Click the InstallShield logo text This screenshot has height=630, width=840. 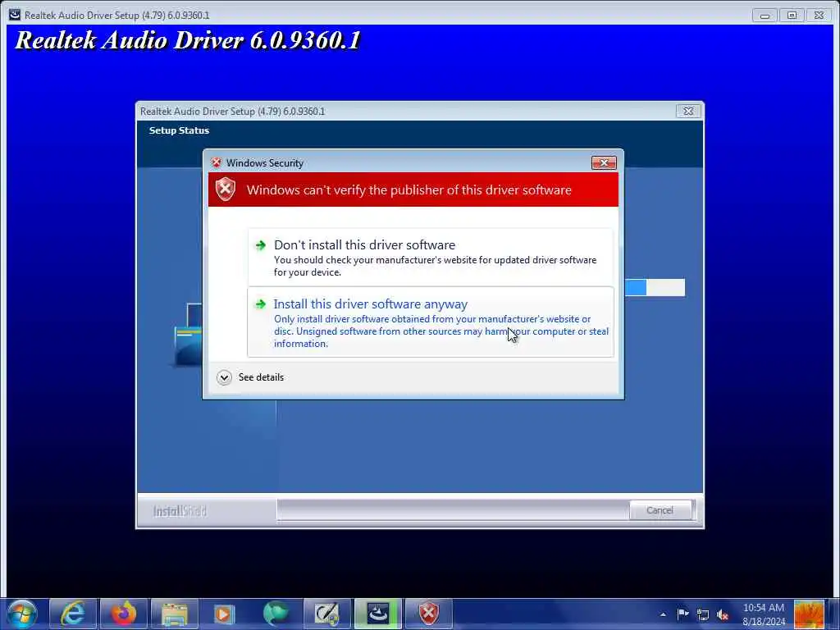pos(180,511)
